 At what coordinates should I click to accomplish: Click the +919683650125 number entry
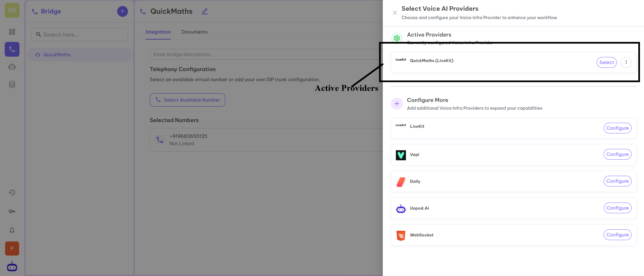point(266,140)
